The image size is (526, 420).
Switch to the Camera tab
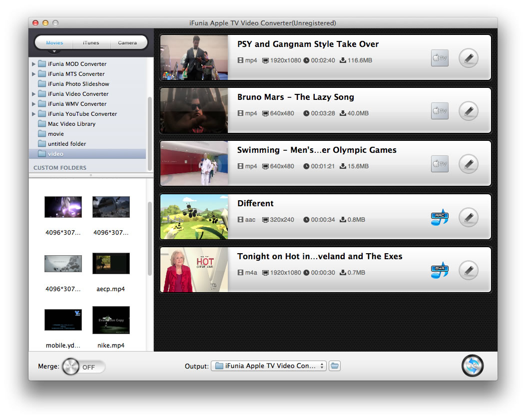click(x=127, y=42)
